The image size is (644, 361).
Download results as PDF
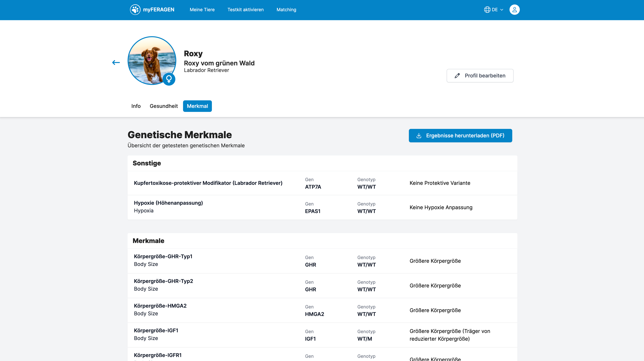[460, 135]
